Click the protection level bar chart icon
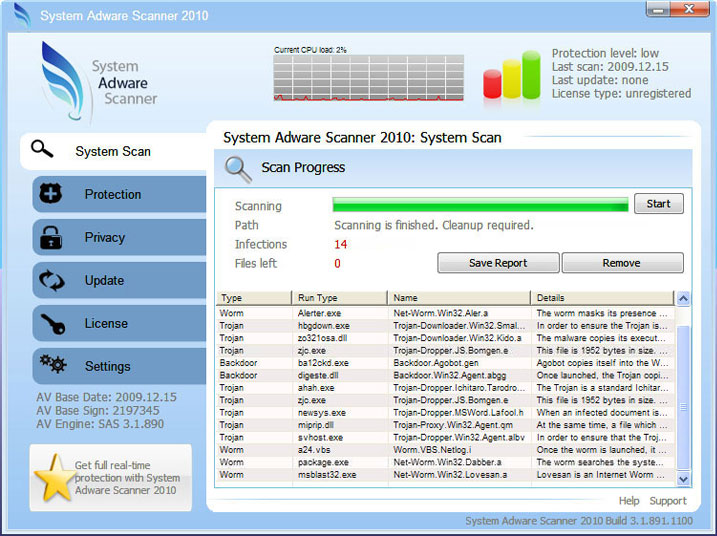717x536 pixels. (512, 75)
